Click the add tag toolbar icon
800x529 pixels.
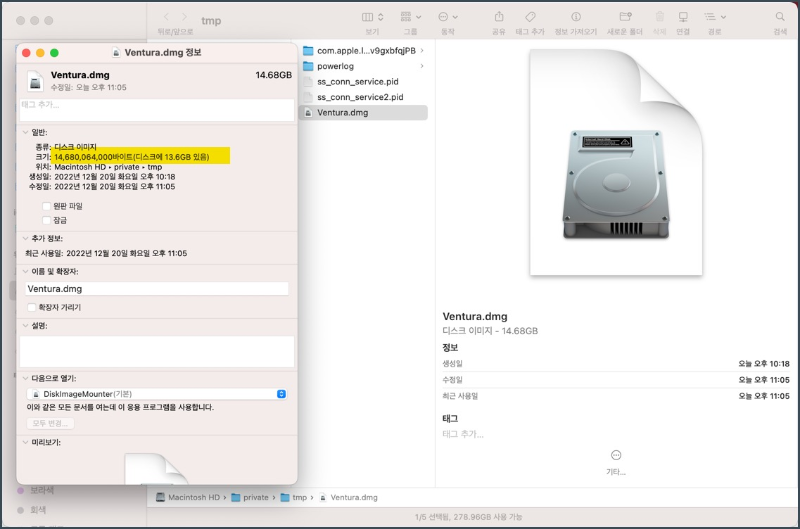tap(530, 17)
